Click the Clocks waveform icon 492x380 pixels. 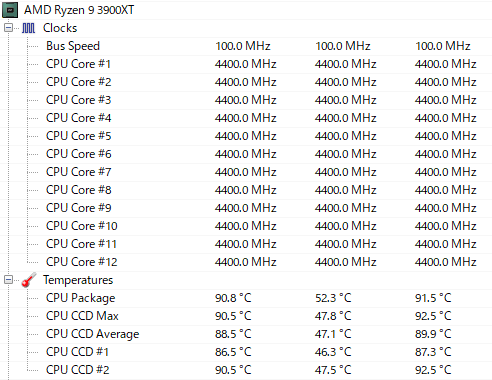[28, 28]
